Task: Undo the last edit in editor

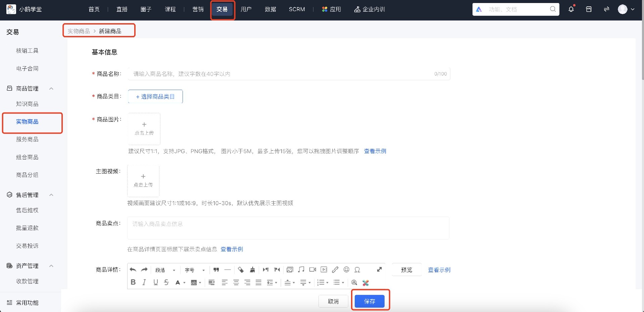Action: point(133,270)
